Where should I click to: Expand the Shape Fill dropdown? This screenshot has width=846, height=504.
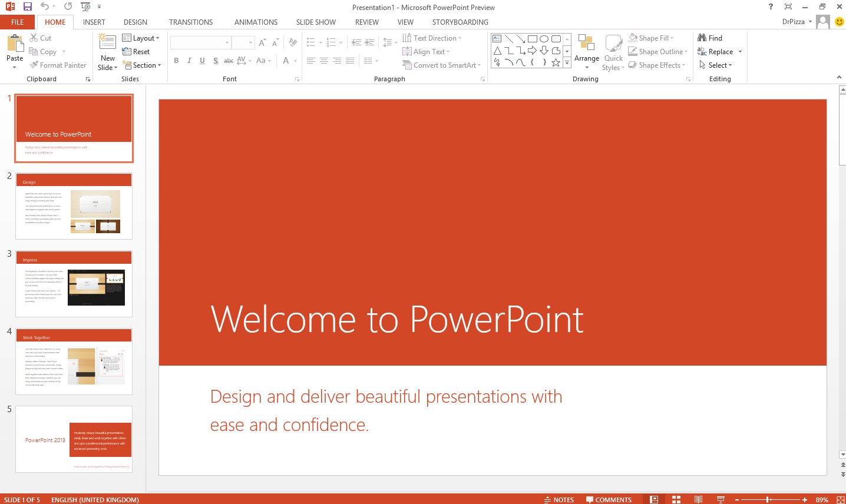pos(672,38)
